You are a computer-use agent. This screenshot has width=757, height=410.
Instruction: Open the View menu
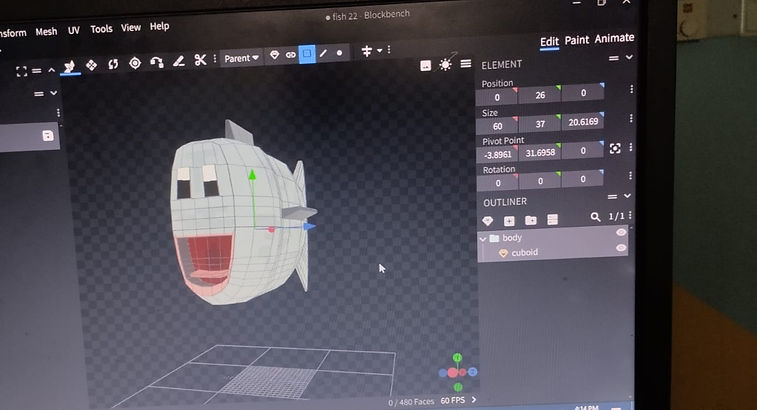coord(131,28)
